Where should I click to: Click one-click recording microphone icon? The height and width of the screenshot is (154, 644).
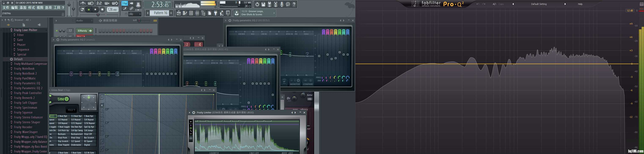282,4
